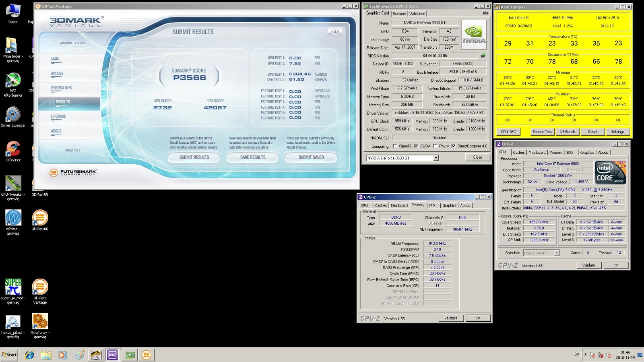
Task: Click the Intel Core i7 logo in CPU-Z
Action: (611, 172)
